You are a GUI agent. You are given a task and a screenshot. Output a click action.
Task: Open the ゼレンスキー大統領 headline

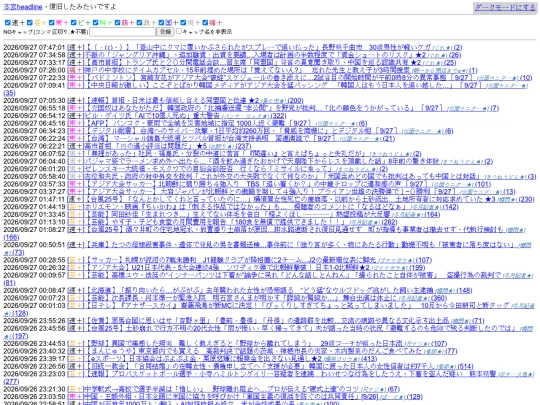point(209,169)
